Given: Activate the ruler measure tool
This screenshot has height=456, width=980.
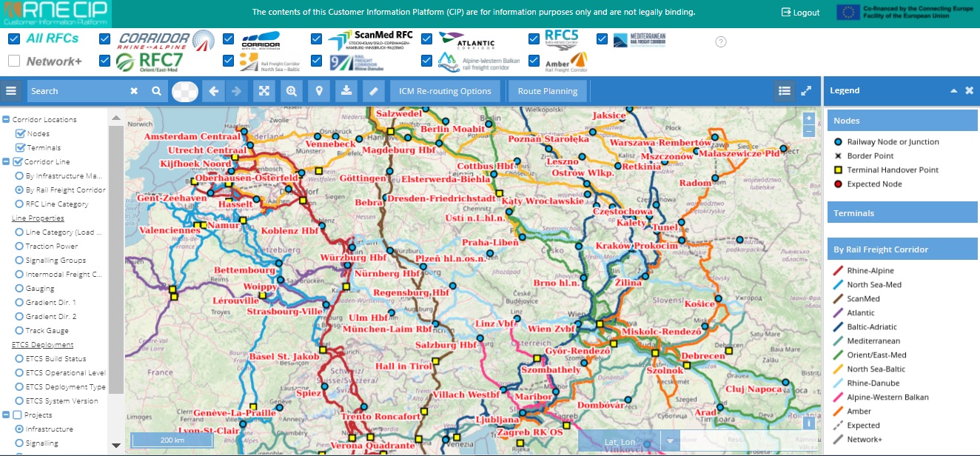Looking at the screenshot, I should [374, 91].
